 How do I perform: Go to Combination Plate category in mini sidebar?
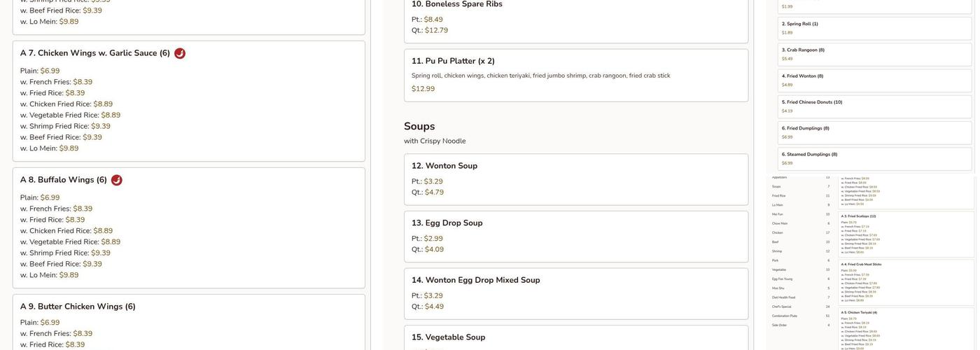pos(784,316)
